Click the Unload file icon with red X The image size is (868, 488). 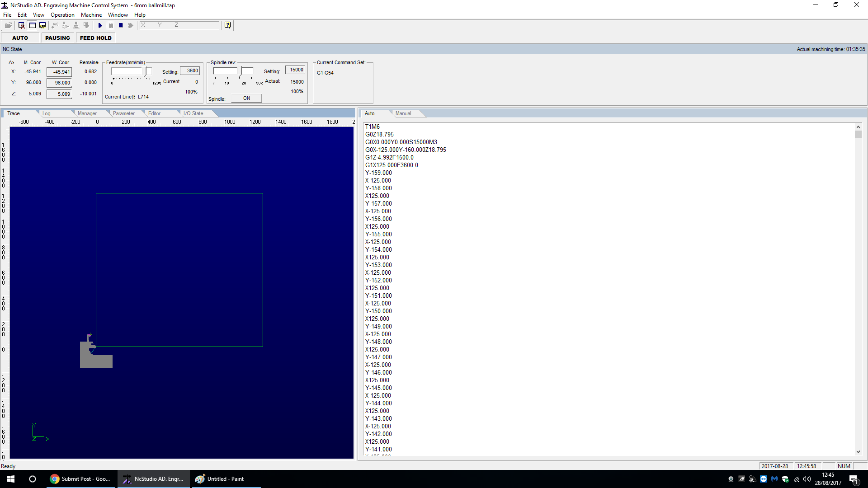tap(21, 25)
